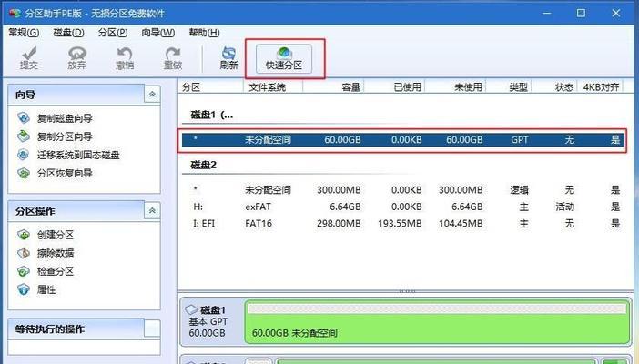Click the 活动 status cell of H:
This screenshot has height=364, width=639.
(x=565, y=207)
